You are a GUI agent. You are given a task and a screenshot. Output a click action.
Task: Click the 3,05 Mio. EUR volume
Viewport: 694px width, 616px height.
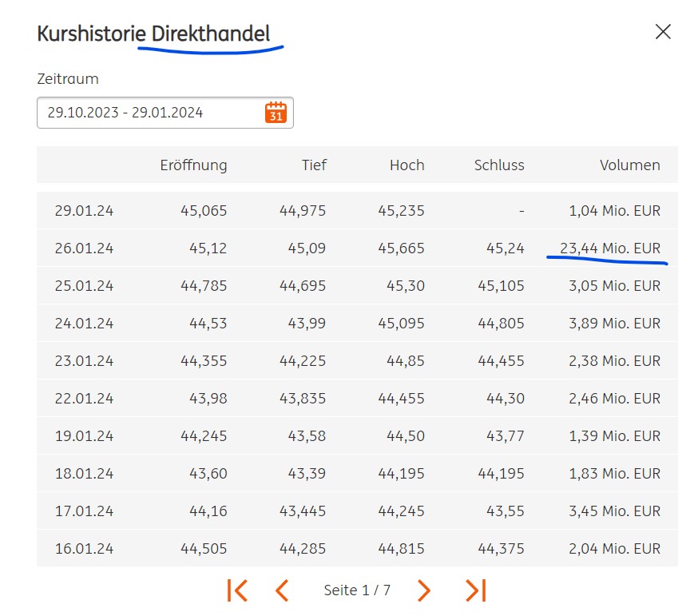point(614,286)
